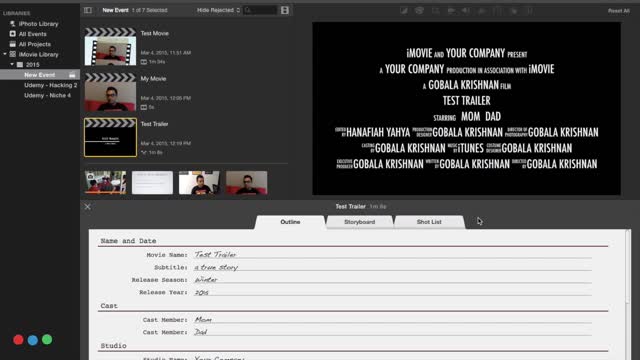Click the 'Studio' section heading
The height and width of the screenshot is (360, 640).
point(113,346)
